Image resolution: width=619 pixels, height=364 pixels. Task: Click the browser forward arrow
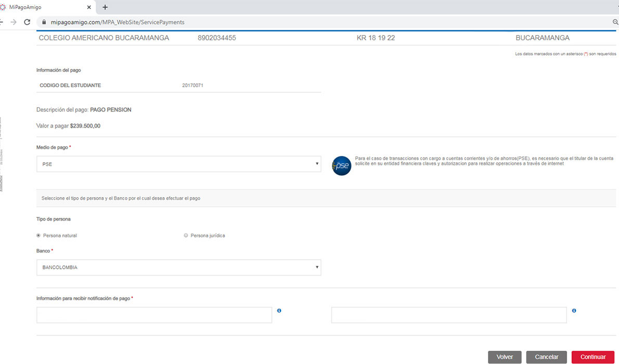point(14,22)
